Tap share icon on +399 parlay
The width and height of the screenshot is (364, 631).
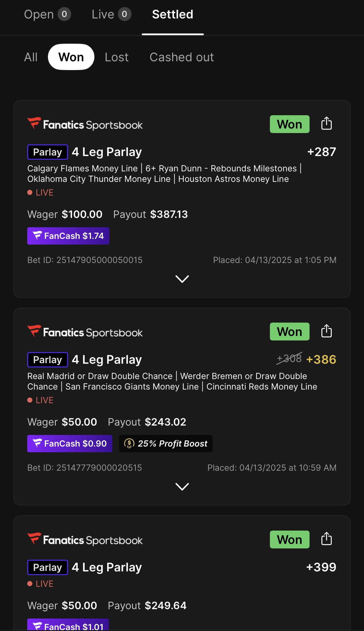(326, 539)
